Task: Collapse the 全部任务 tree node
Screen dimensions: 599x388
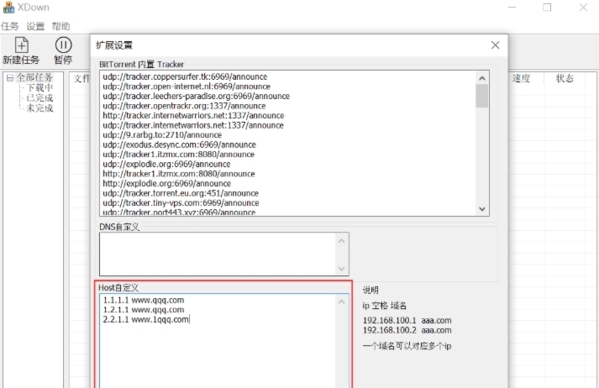Action: click(x=10, y=78)
